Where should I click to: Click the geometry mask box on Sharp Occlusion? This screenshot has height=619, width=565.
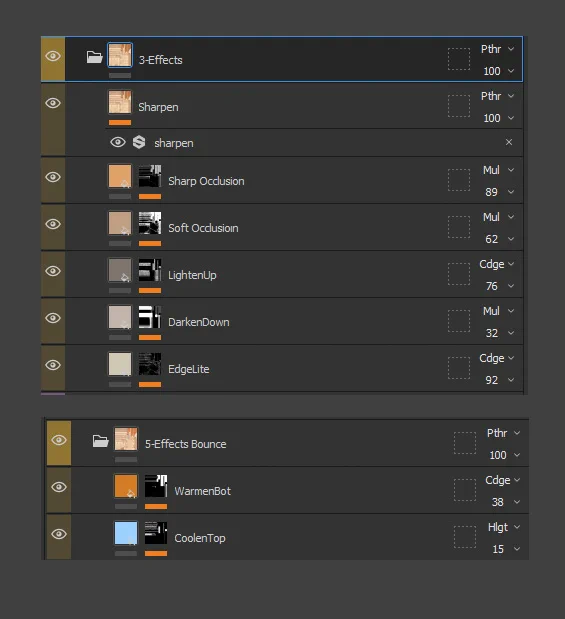[459, 180]
